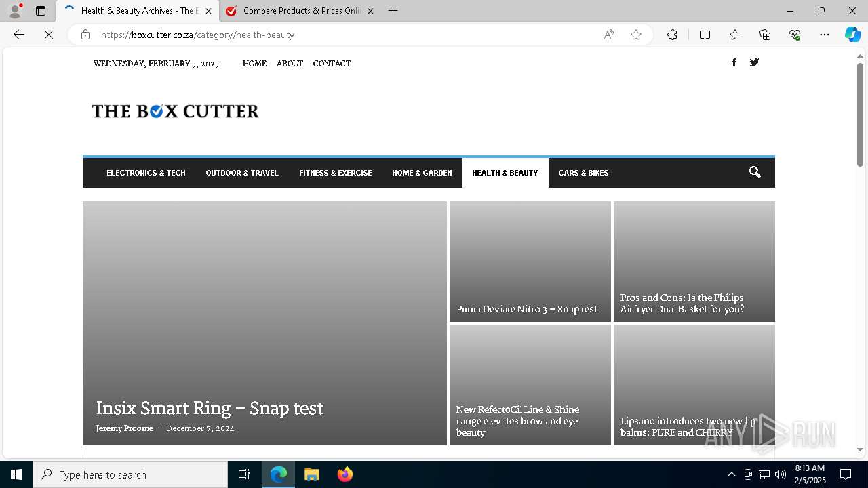Open the tab actions menu icon

click(41, 11)
